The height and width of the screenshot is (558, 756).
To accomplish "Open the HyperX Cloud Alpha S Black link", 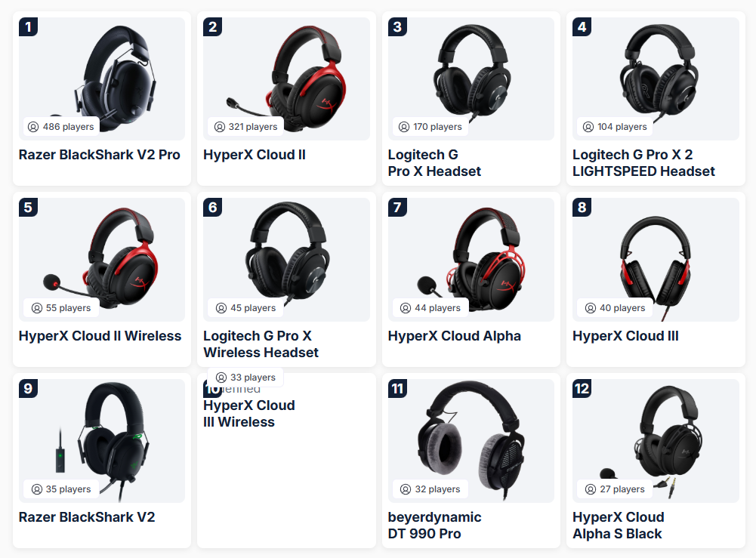I will coord(618,526).
